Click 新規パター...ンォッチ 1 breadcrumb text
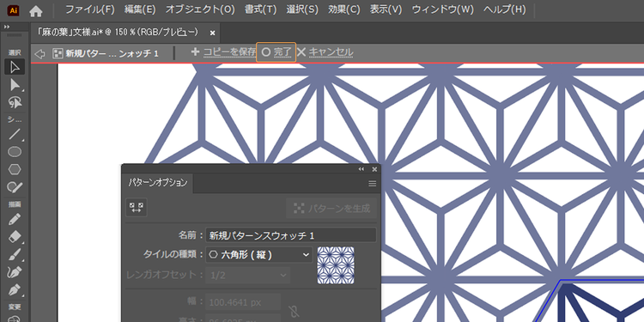644x322 pixels. 112,54
